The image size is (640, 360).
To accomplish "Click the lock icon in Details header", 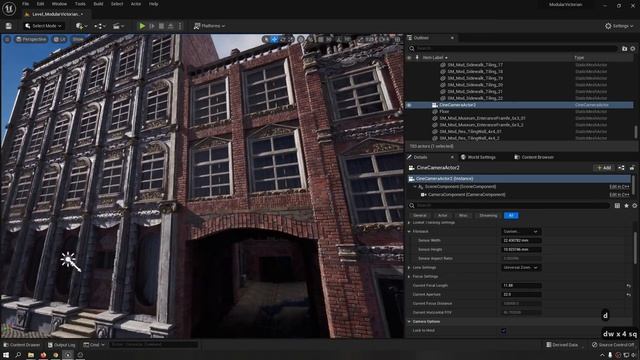I will click(x=632, y=168).
